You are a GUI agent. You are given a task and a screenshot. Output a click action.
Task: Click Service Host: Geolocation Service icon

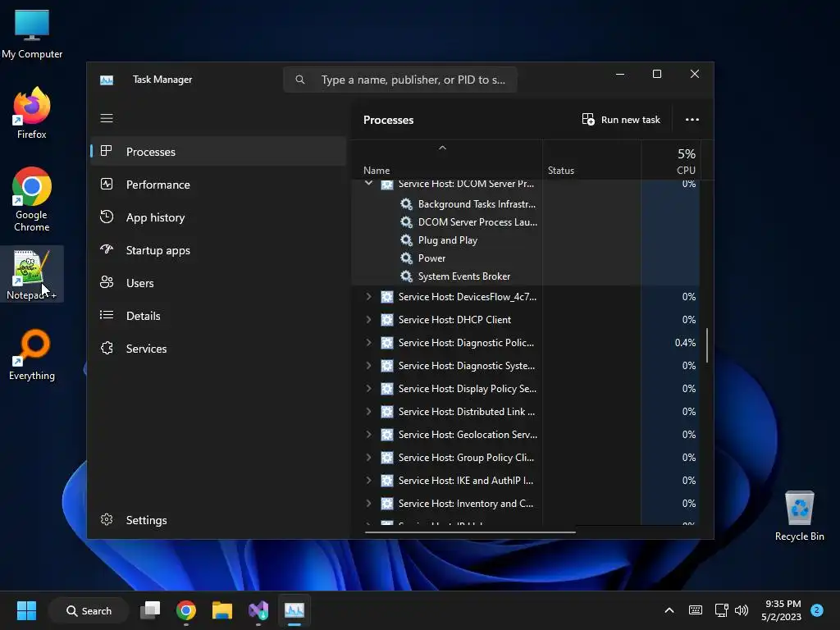(x=387, y=435)
